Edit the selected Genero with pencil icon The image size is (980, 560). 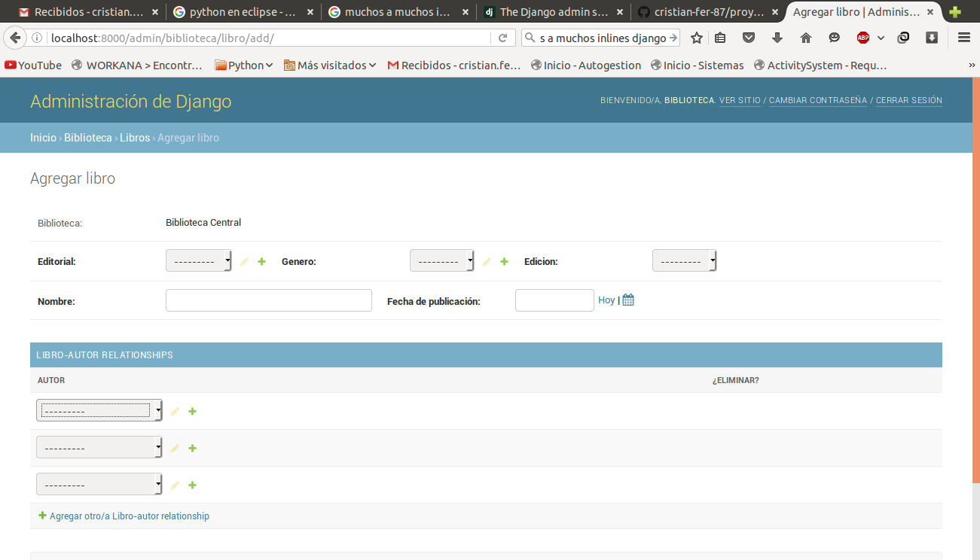(x=487, y=261)
